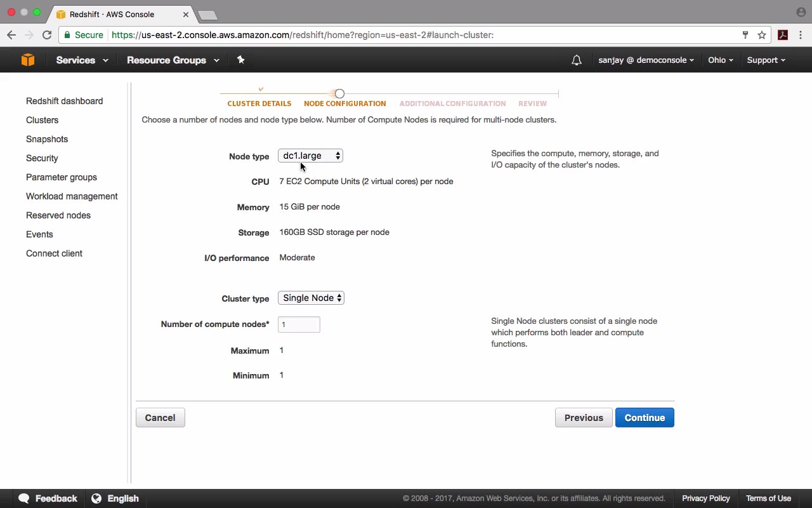Jump to the Review step

click(532, 104)
